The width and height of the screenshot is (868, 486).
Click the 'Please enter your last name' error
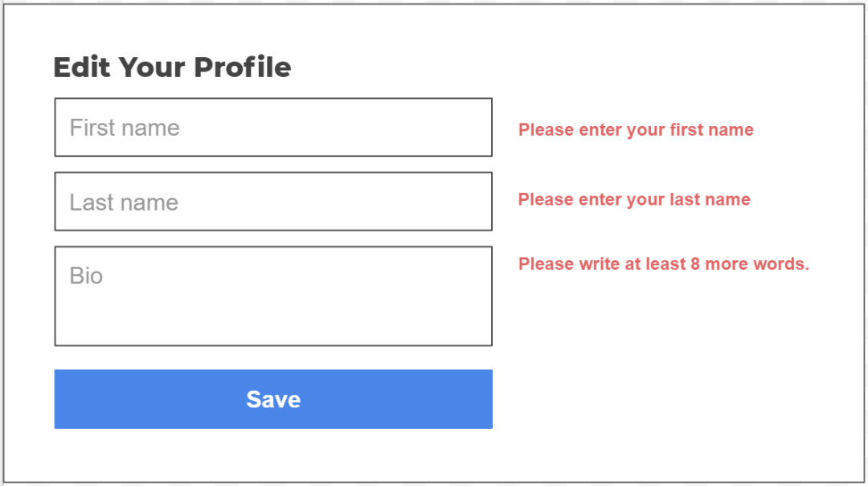[x=634, y=200]
